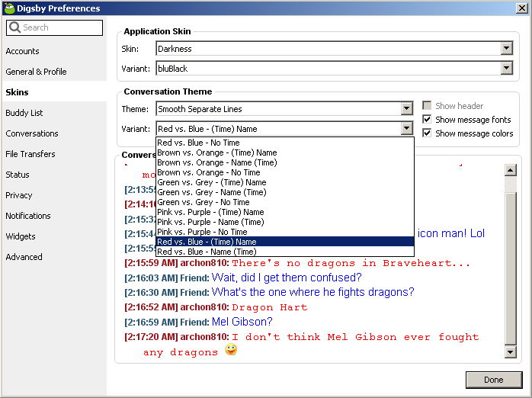
Task: Open Privacy preferences
Action: point(54,195)
